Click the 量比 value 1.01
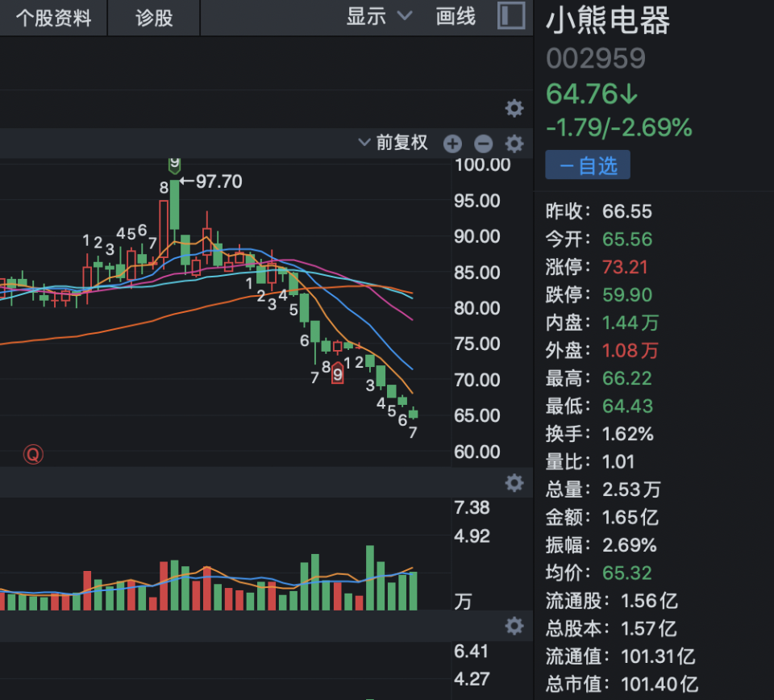The width and height of the screenshot is (774, 700). click(x=618, y=462)
